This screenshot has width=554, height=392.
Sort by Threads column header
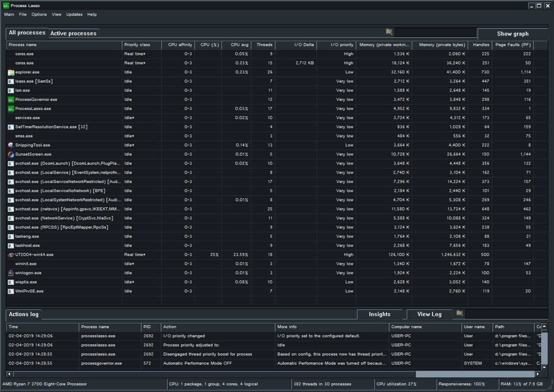[263, 45]
